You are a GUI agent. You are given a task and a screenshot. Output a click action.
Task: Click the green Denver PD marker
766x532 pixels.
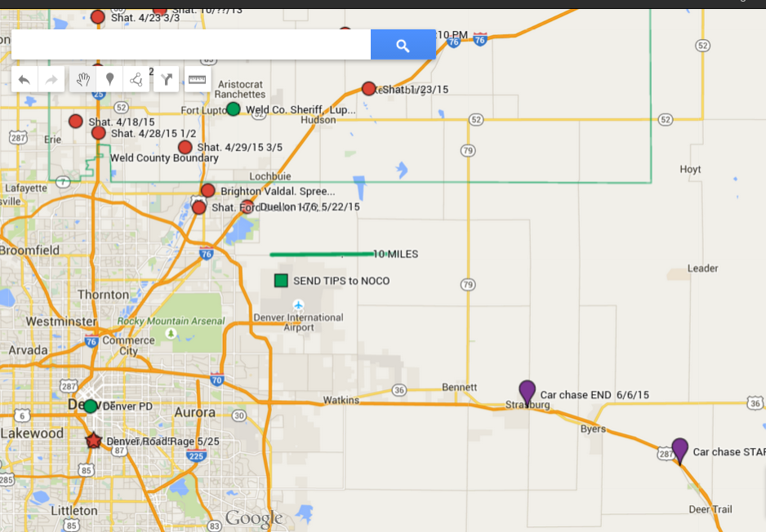click(x=91, y=406)
